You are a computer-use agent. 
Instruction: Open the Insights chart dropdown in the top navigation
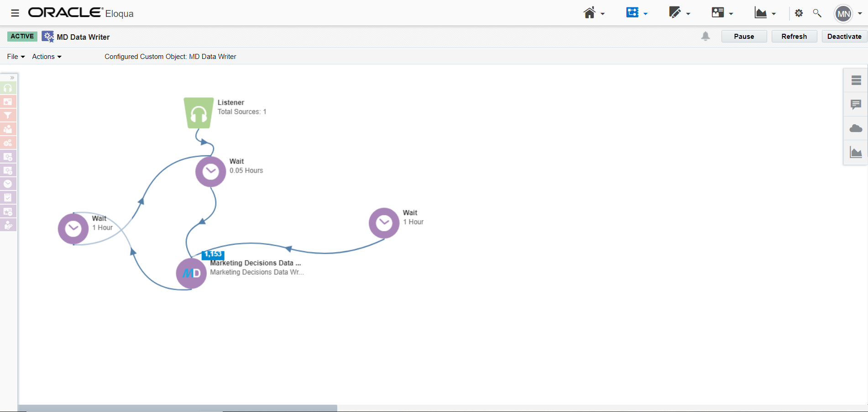(765, 13)
